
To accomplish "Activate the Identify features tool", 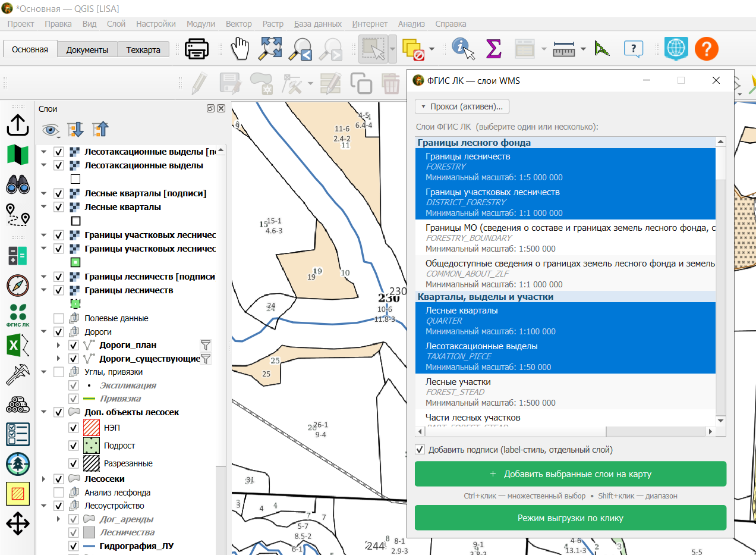I will click(x=464, y=49).
